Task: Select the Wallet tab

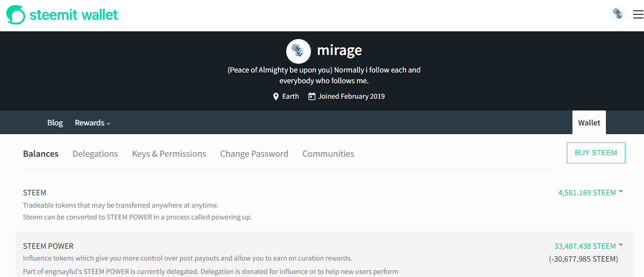Action: click(x=589, y=122)
